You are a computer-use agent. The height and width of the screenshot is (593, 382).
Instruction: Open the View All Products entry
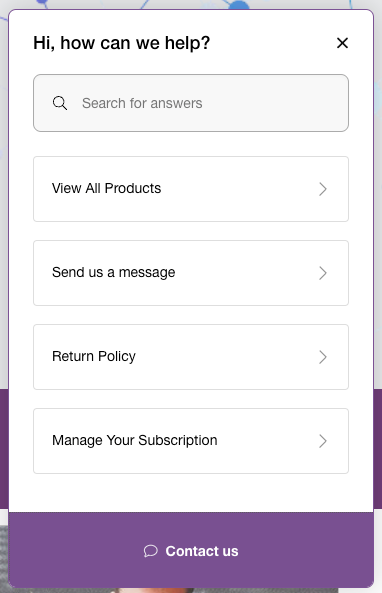[x=191, y=189]
